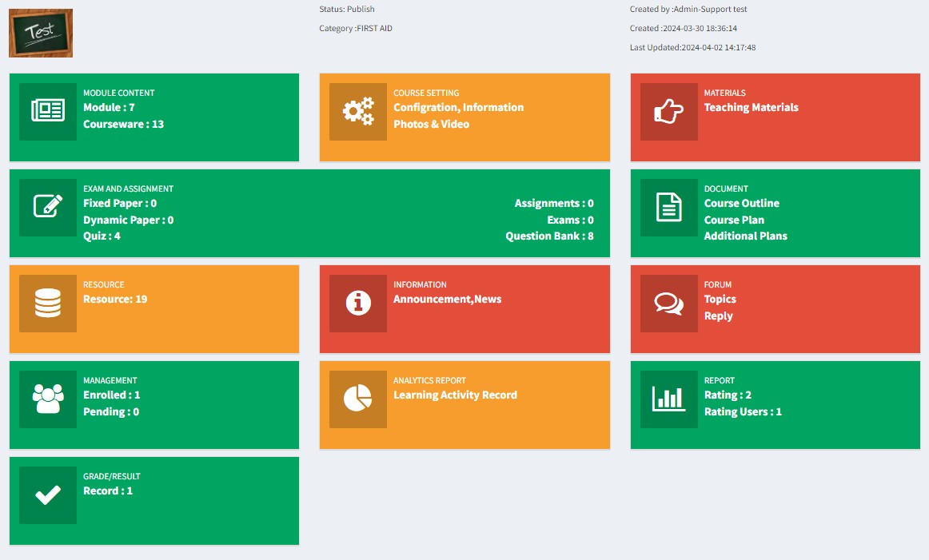929x560 pixels.
Task: Open Learning Activity Record report
Action: [x=455, y=395]
